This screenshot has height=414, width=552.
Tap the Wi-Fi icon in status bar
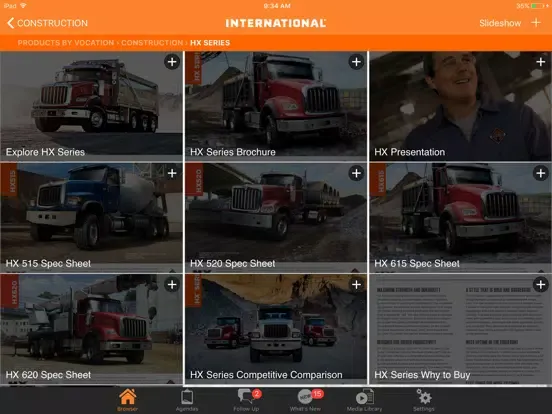pyautogui.click(x=24, y=6)
